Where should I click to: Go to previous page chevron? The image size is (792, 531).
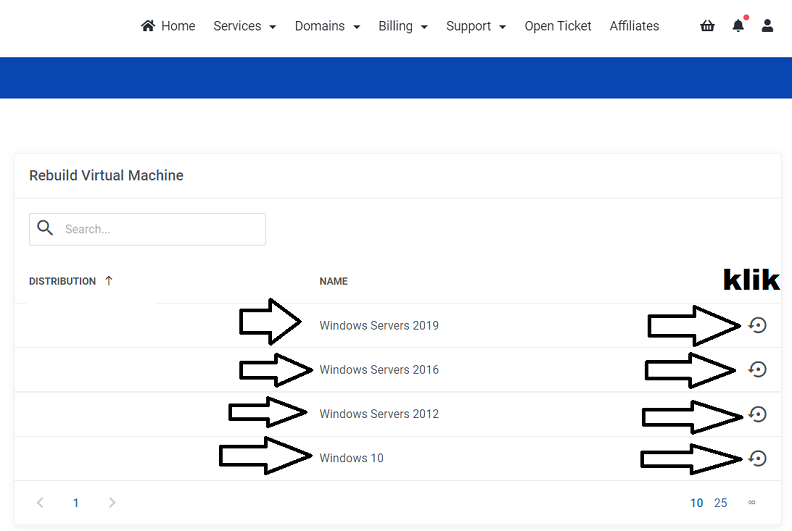40,503
